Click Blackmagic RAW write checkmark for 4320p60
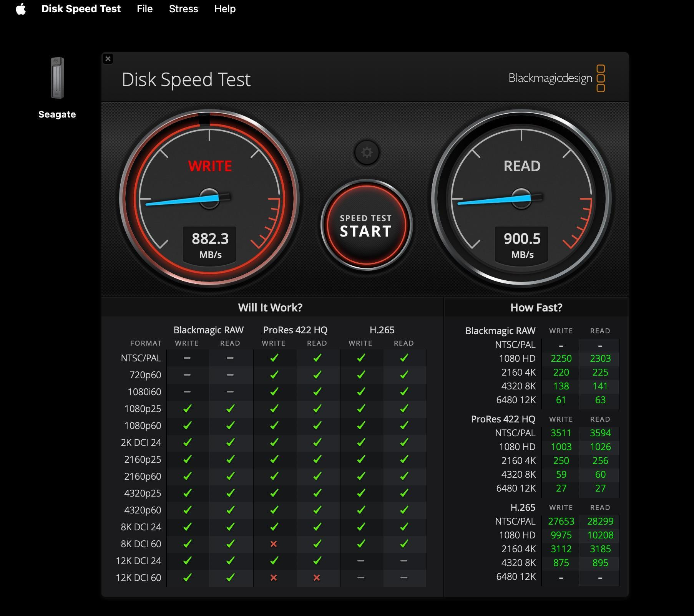Screen dimensions: 694x616 pyautogui.click(x=187, y=510)
